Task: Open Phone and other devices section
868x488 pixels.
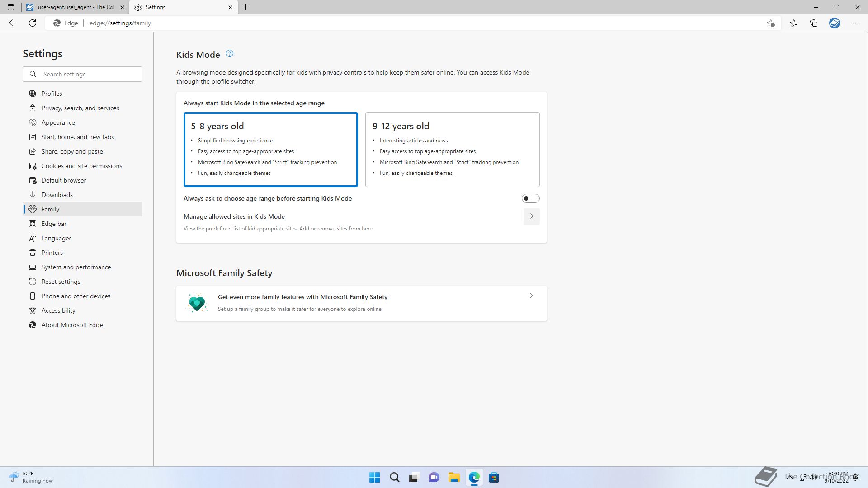Action: (82, 296)
